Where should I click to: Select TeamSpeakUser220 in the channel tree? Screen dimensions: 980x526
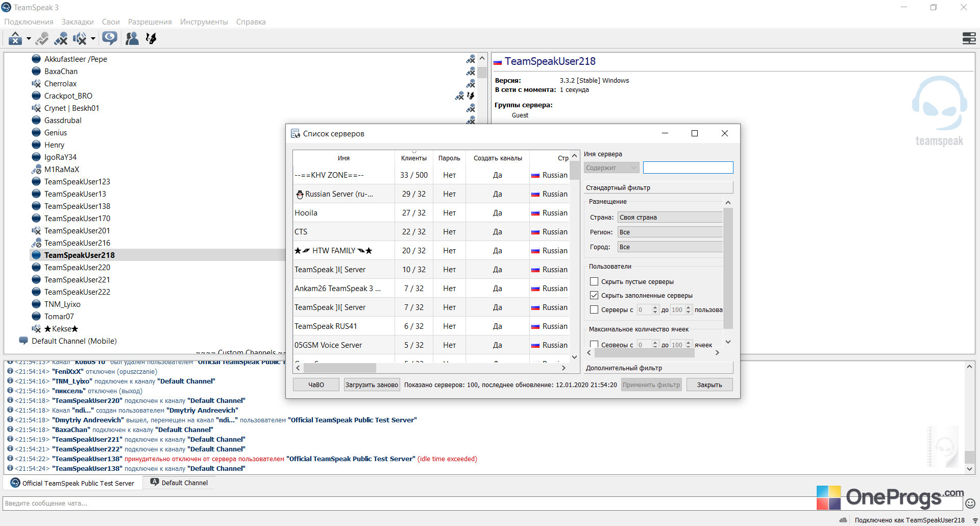point(77,268)
